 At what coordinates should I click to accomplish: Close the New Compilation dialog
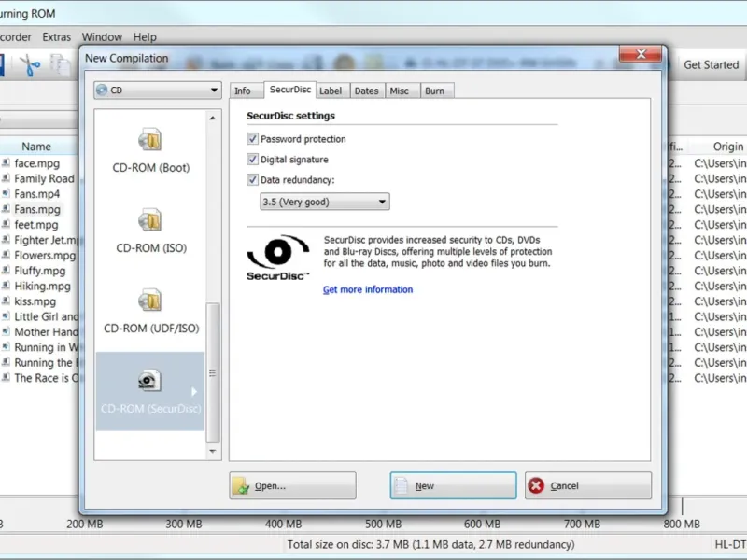[x=641, y=54]
